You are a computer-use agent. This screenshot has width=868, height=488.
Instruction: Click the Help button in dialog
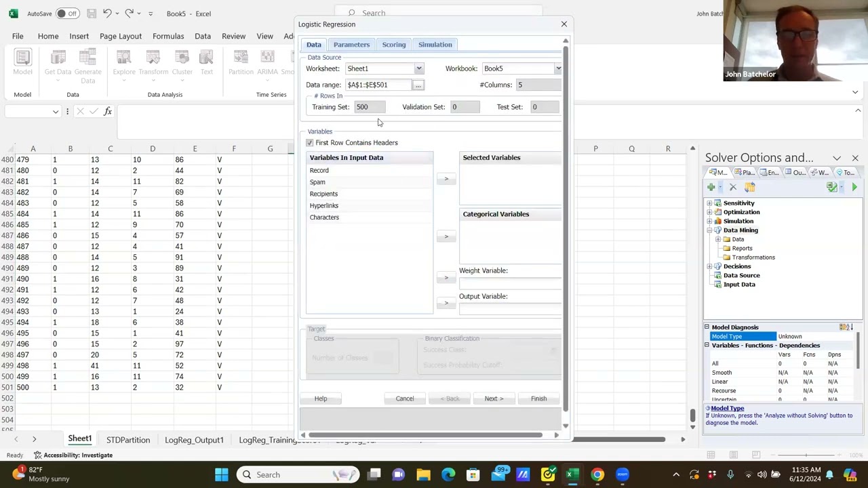click(x=321, y=399)
